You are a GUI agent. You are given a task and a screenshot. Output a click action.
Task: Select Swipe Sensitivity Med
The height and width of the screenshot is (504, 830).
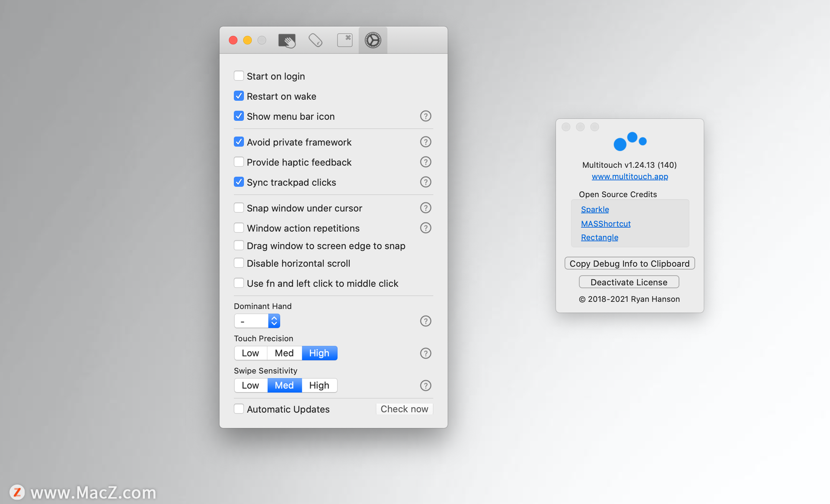284,385
